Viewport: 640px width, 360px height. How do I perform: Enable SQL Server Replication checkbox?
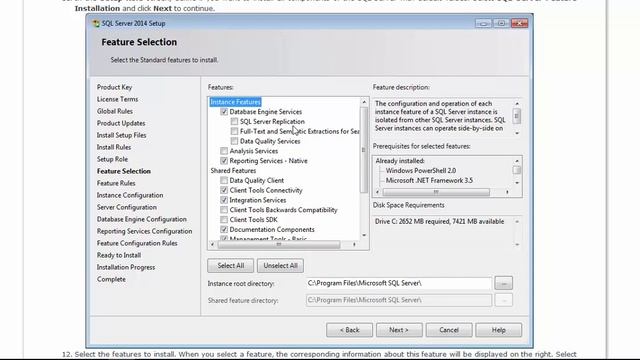click(x=234, y=122)
